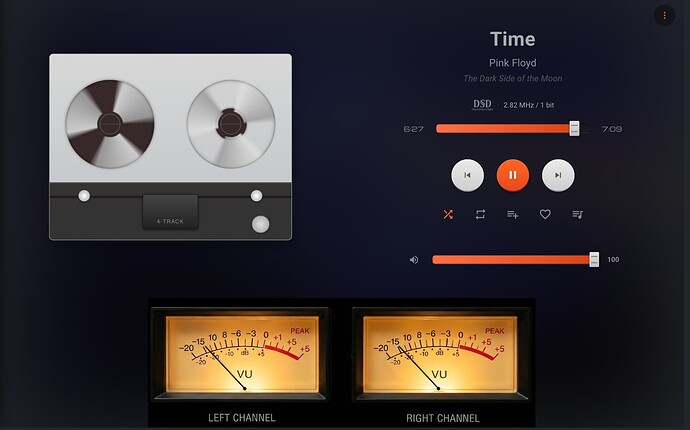Click the left channel VU meter

pyautogui.click(x=241, y=354)
